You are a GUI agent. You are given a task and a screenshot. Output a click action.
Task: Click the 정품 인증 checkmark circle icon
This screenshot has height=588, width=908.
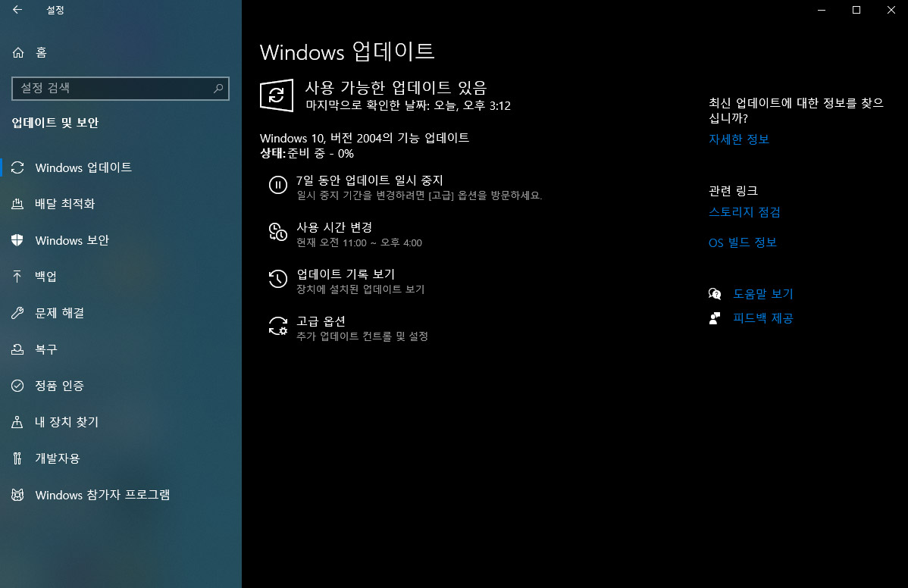pyautogui.click(x=17, y=386)
